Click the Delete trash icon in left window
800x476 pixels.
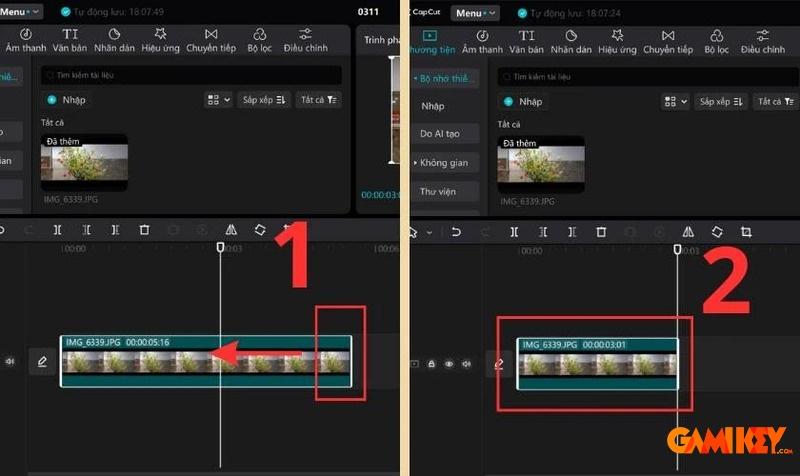pyautogui.click(x=144, y=230)
